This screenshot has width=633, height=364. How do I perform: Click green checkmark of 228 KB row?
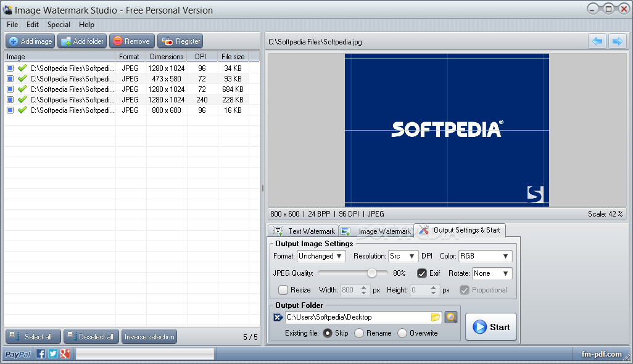click(x=23, y=99)
